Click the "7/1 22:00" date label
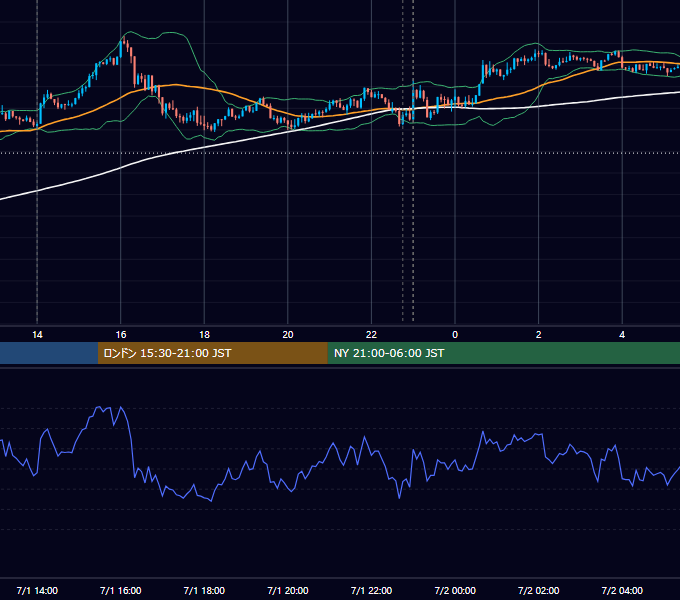680x600 pixels. (371, 591)
